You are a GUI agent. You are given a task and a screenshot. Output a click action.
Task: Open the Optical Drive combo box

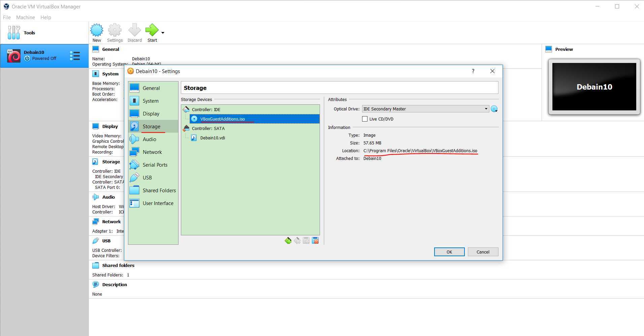pyautogui.click(x=425, y=109)
